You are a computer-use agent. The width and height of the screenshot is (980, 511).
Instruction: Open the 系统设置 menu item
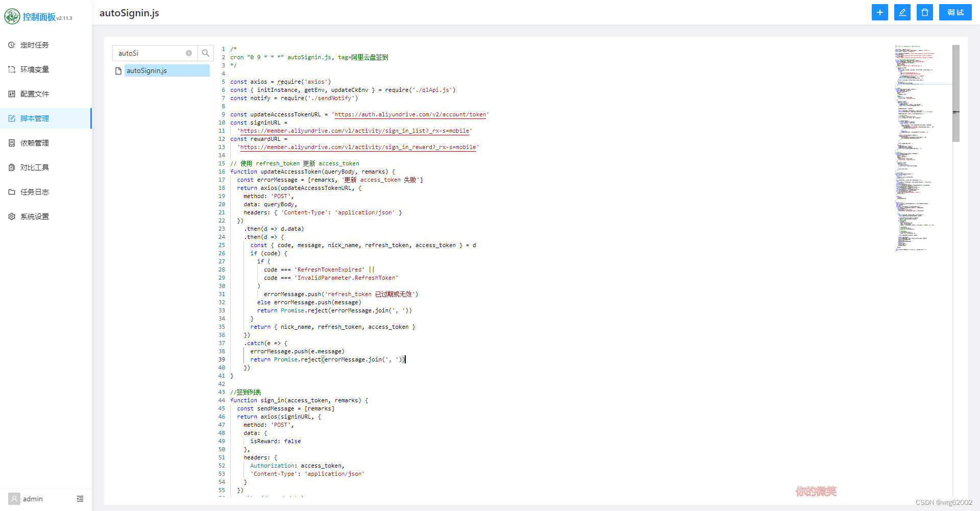click(46, 216)
